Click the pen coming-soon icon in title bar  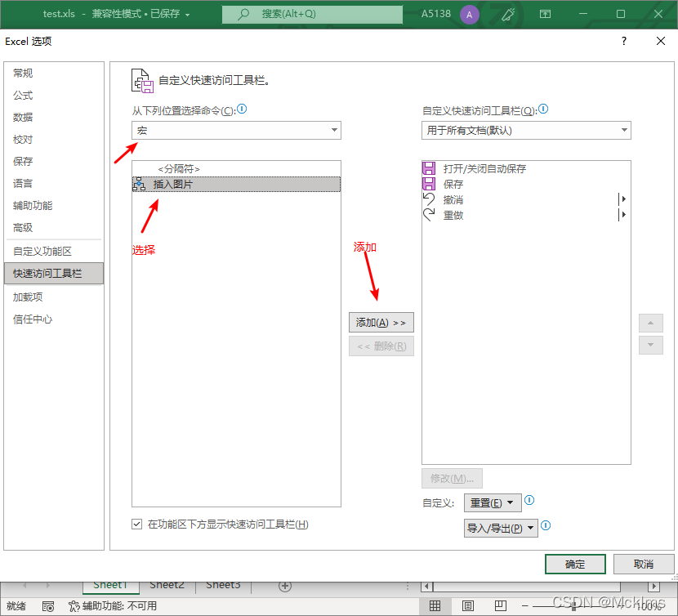point(508,14)
